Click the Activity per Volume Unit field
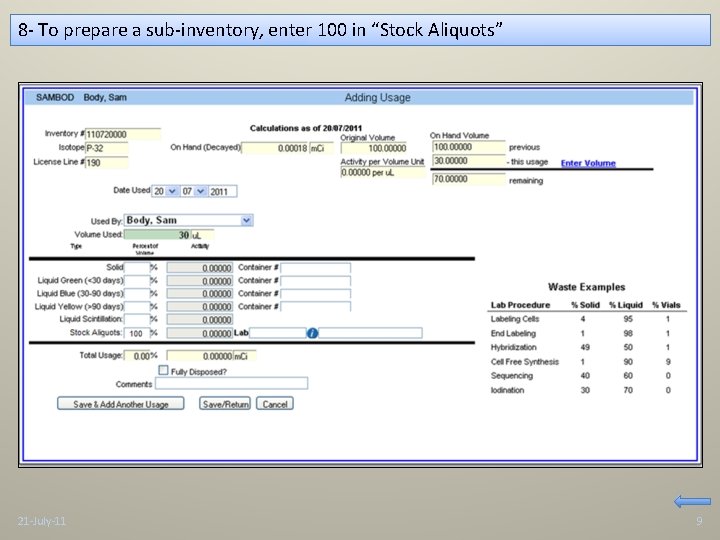 click(x=383, y=173)
